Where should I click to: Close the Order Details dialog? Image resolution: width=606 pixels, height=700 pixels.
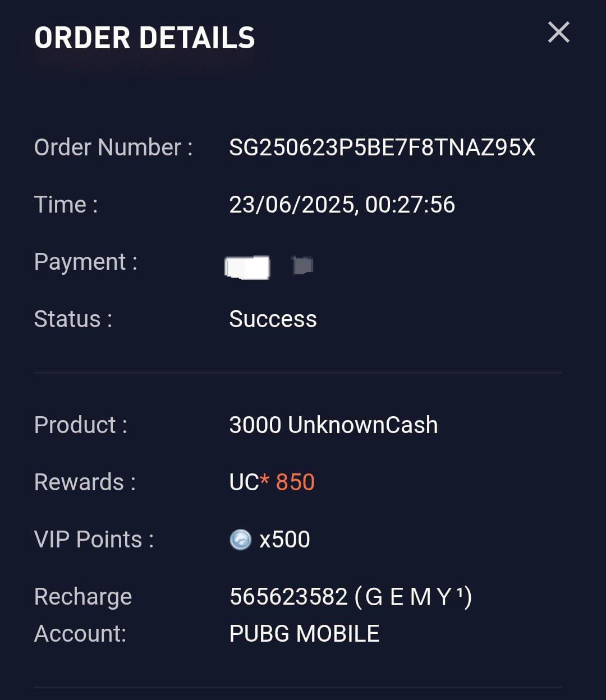[x=558, y=33]
